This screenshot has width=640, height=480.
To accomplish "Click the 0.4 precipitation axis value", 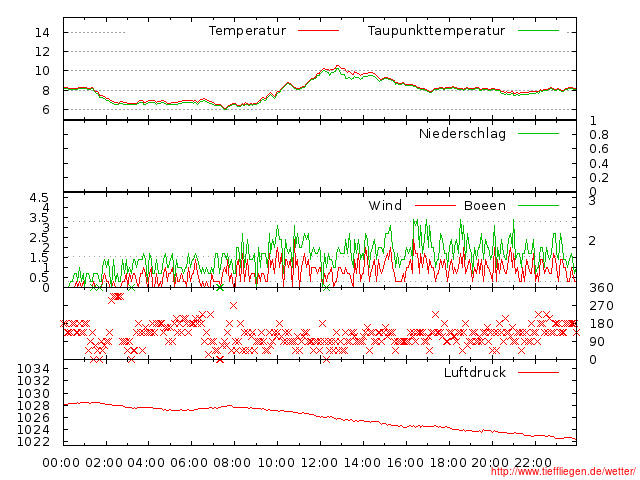I will tap(599, 164).
